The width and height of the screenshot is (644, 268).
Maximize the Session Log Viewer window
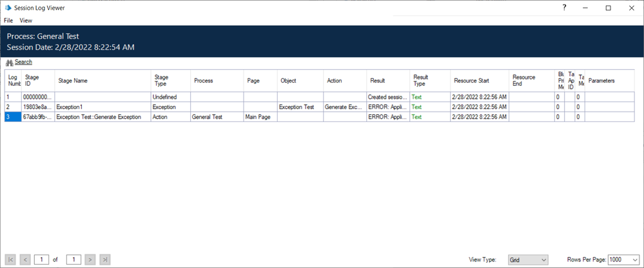coord(609,8)
